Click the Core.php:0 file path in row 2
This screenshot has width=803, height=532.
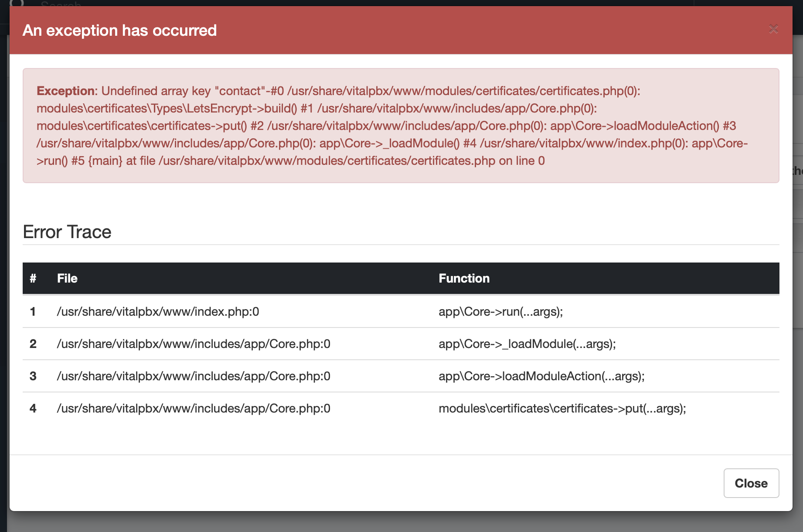tap(194, 344)
